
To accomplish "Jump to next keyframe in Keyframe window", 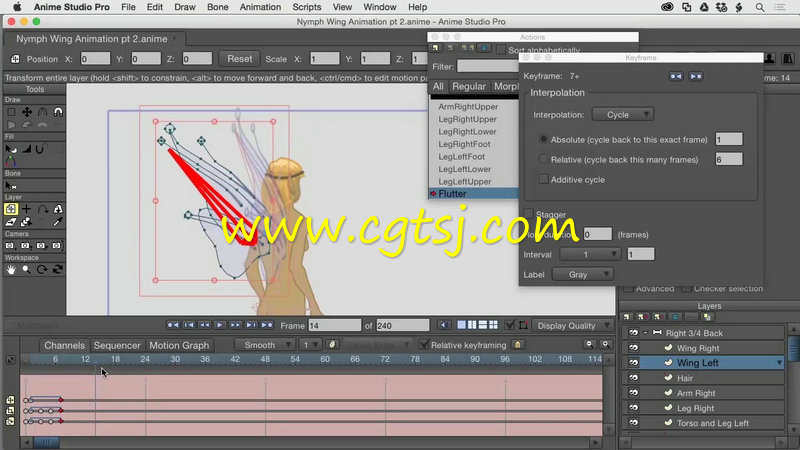I will coord(696,76).
